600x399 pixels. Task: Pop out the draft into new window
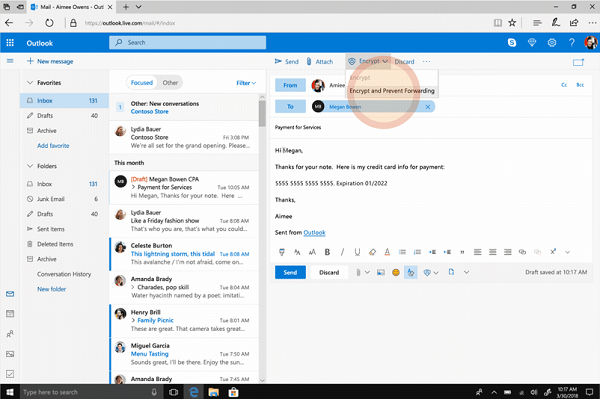tap(578, 62)
